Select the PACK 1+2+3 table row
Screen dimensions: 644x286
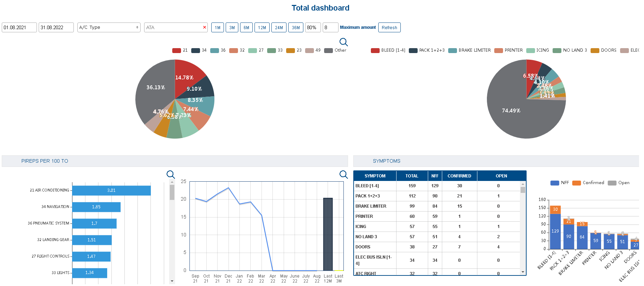coord(437,196)
